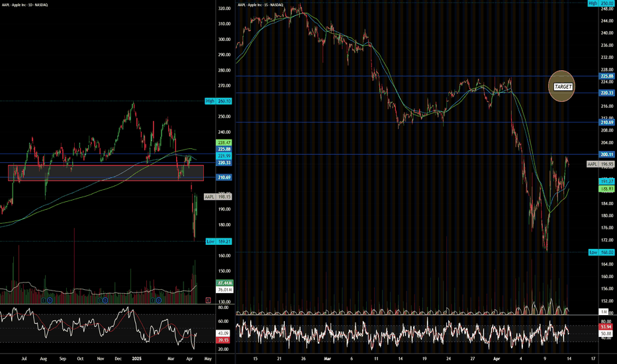This screenshot has width=617, height=364.
Task: Click the 210.69 line label on daily chart
Action: point(224,177)
